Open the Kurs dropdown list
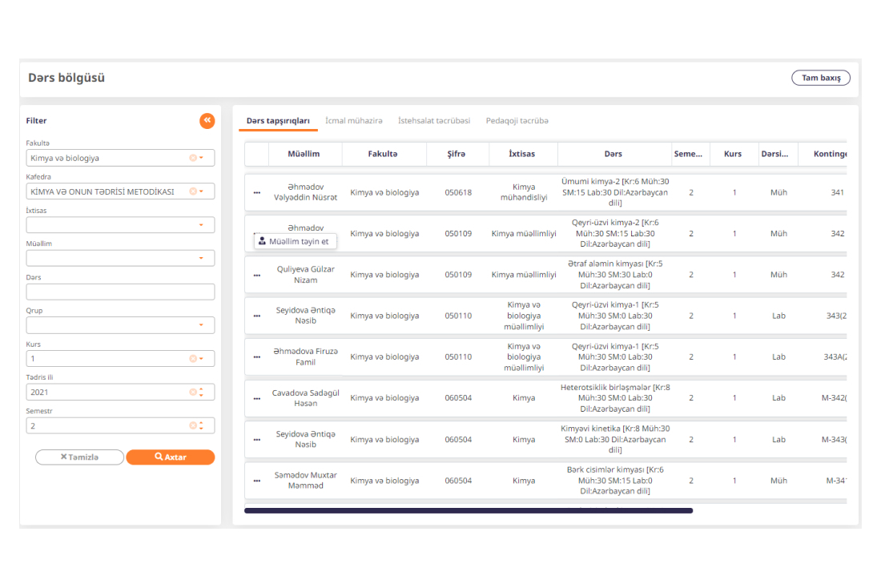881x588 pixels. click(201, 359)
